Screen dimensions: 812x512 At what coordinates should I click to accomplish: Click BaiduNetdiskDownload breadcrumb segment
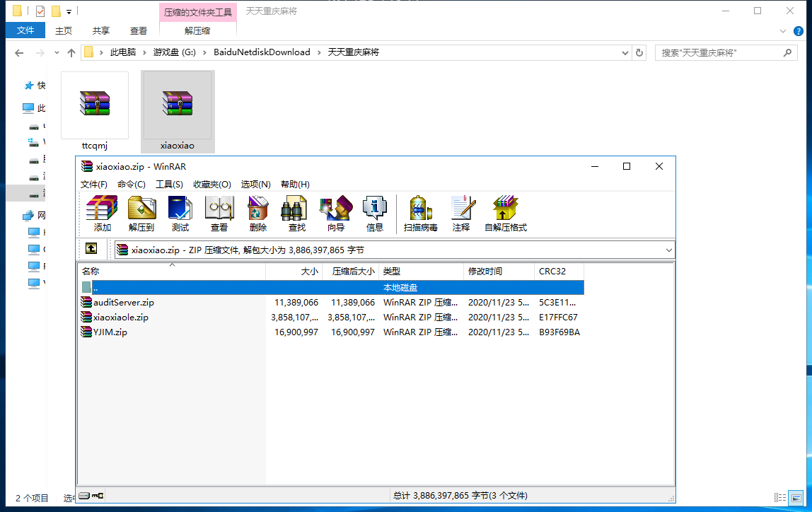coord(262,52)
